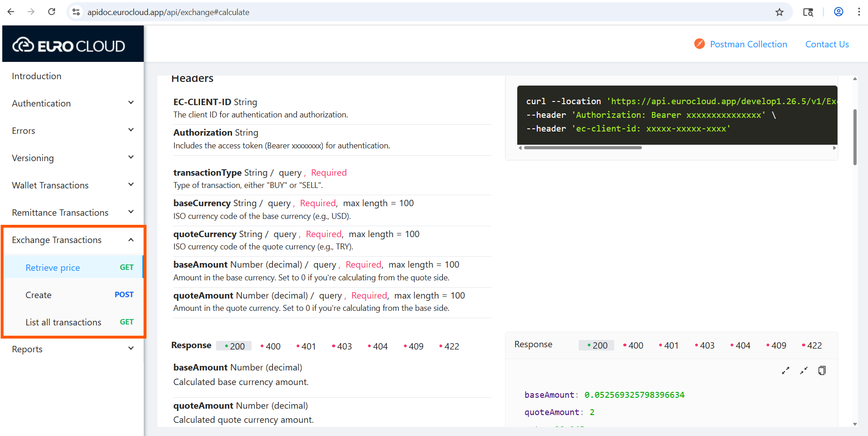Click the page scrollbar up arrow
This screenshot has width=868, height=436.
point(855,79)
